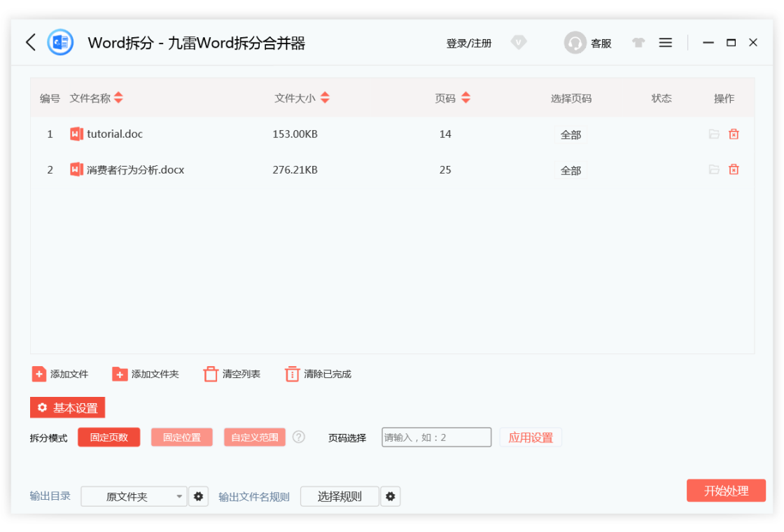Click the 添加文件 add file icon
Screen dimensions: 784x532
pos(38,374)
